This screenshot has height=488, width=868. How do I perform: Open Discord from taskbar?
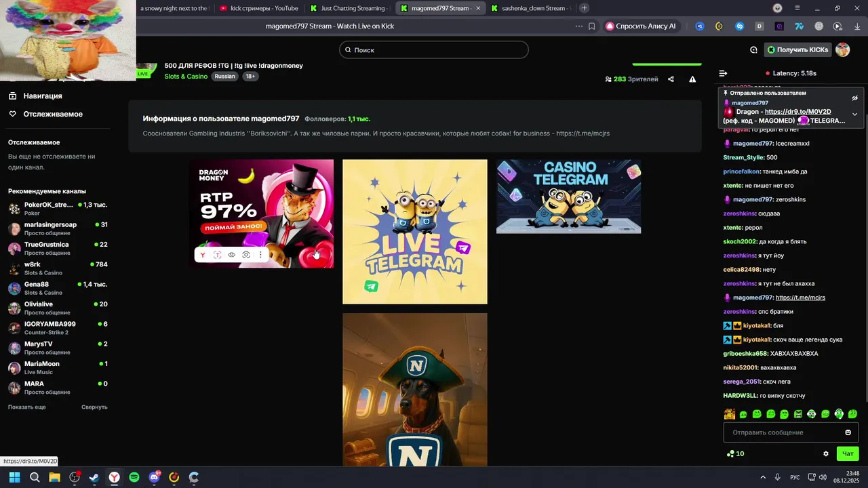pos(154,477)
